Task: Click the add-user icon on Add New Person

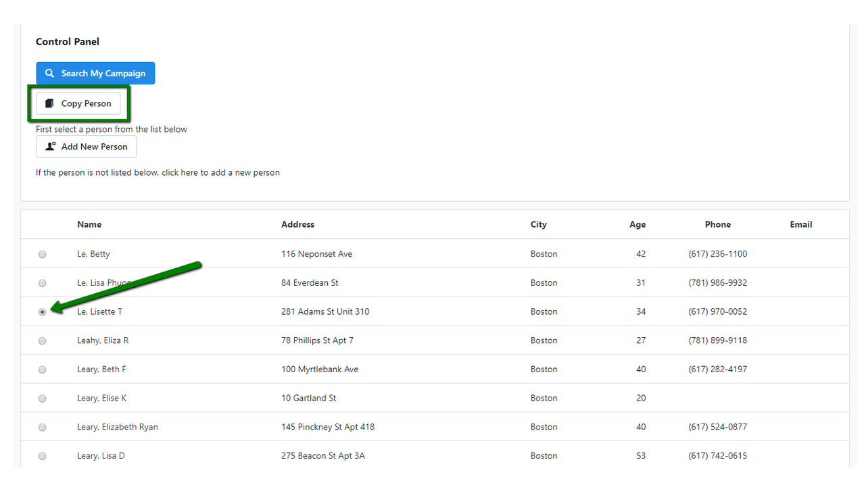Action: [50, 147]
